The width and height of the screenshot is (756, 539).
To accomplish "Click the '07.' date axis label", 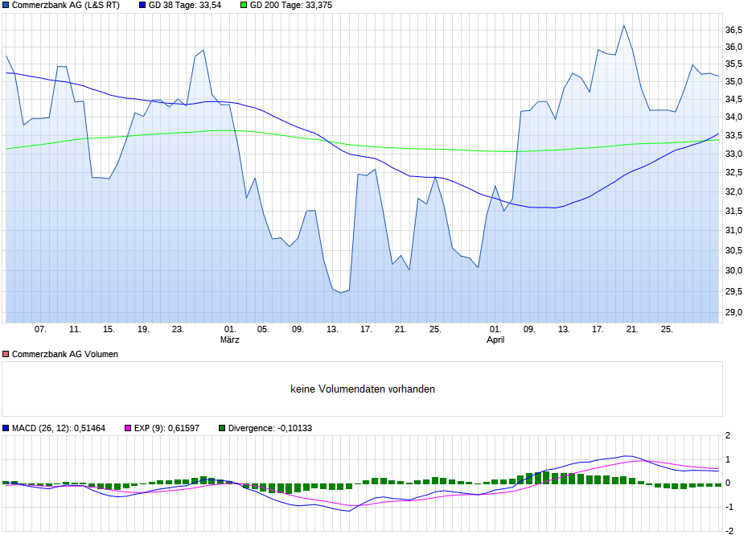I will [x=40, y=329].
